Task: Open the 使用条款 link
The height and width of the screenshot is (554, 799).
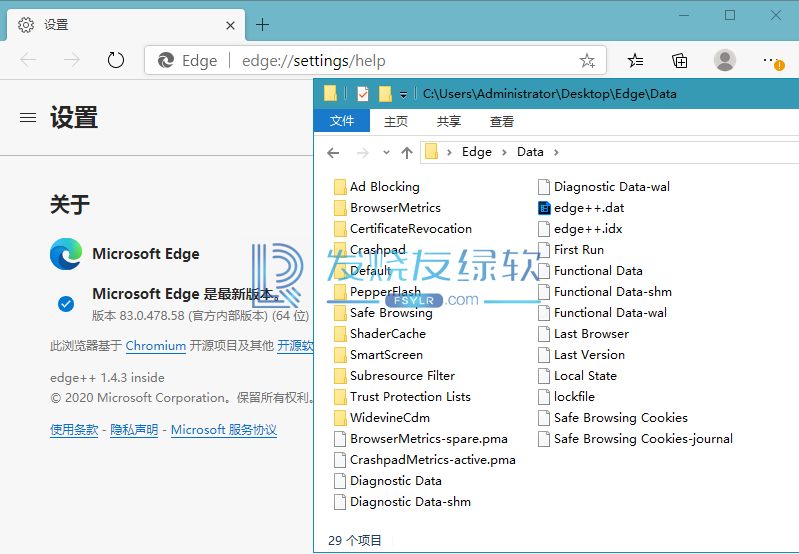Action: [x=74, y=430]
